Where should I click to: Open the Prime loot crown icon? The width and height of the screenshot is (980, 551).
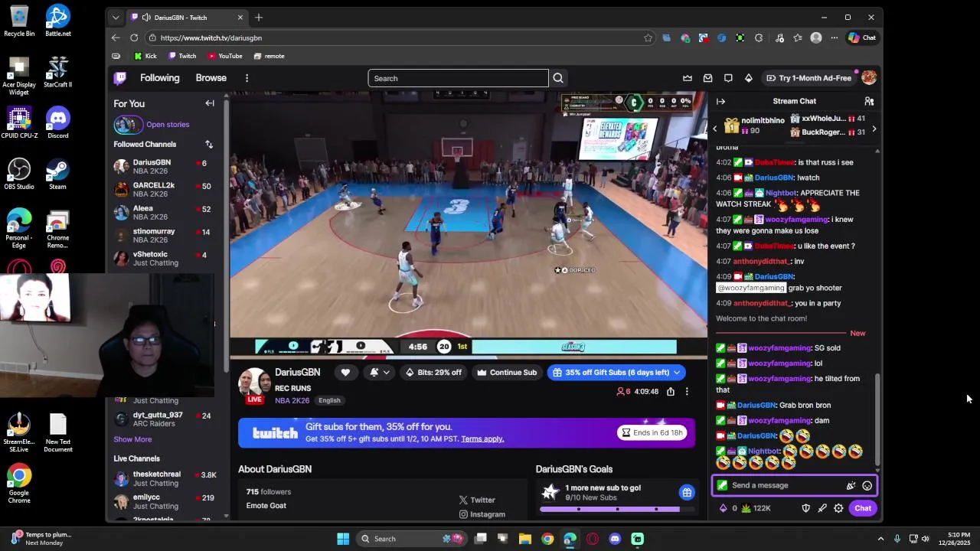[x=688, y=78]
